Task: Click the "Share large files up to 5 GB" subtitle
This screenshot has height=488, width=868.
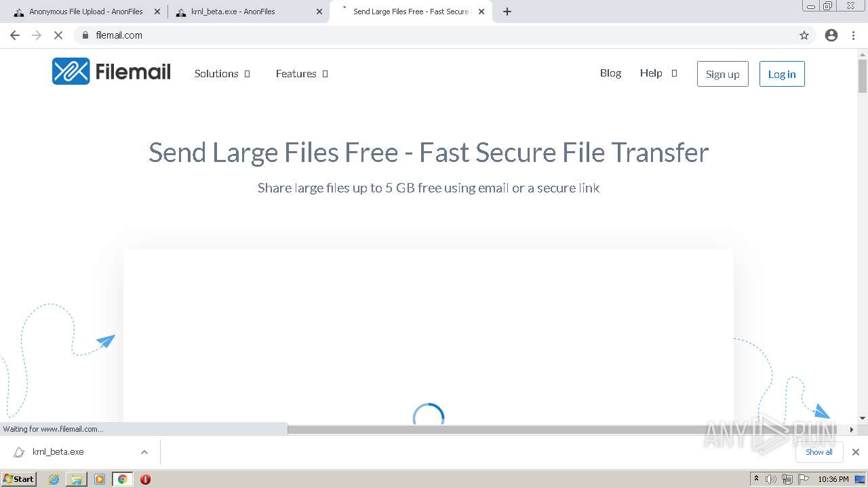Action: tap(429, 188)
